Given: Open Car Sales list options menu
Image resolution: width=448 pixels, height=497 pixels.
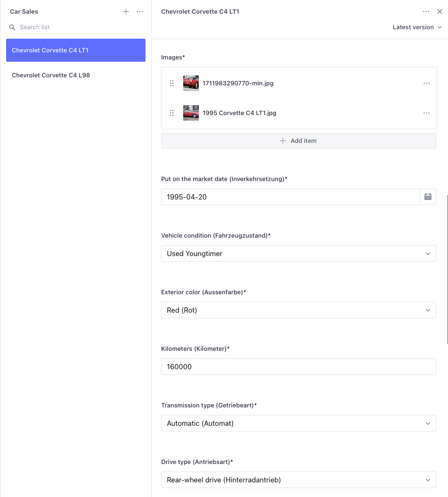Looking at the screenshot, I should tap(139, 12).
